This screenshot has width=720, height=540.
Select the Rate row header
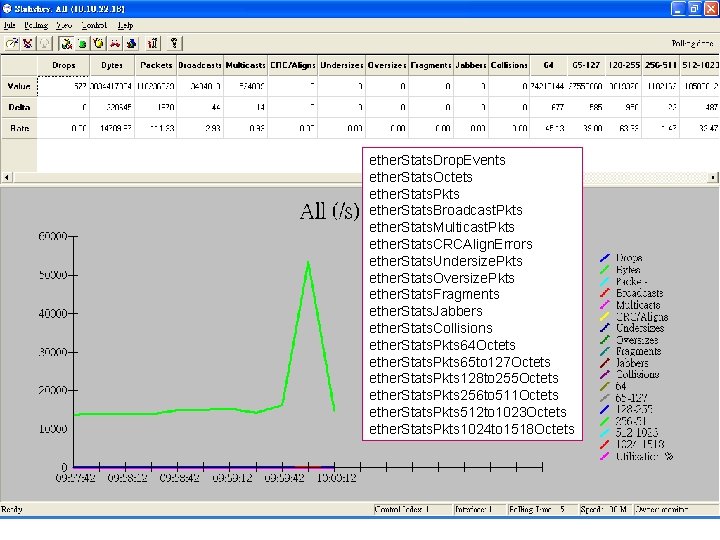click(x=19, y=128)
